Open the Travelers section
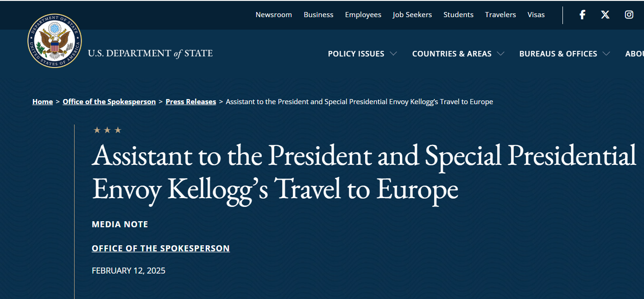 pos(500,15)
